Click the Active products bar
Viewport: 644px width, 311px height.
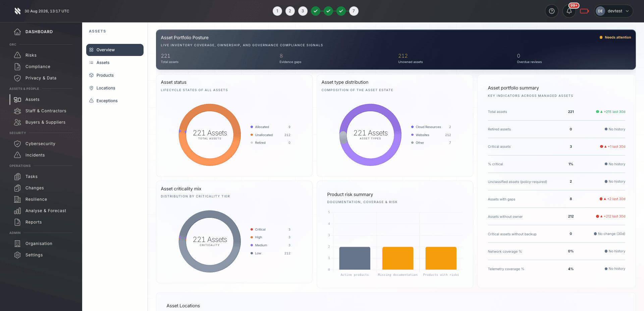pos(355,258)
